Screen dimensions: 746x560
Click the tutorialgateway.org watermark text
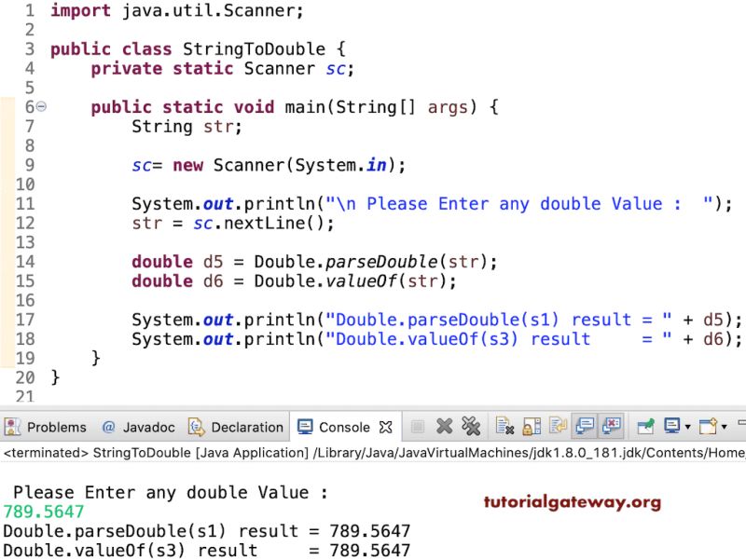click(x=574, y=502)
